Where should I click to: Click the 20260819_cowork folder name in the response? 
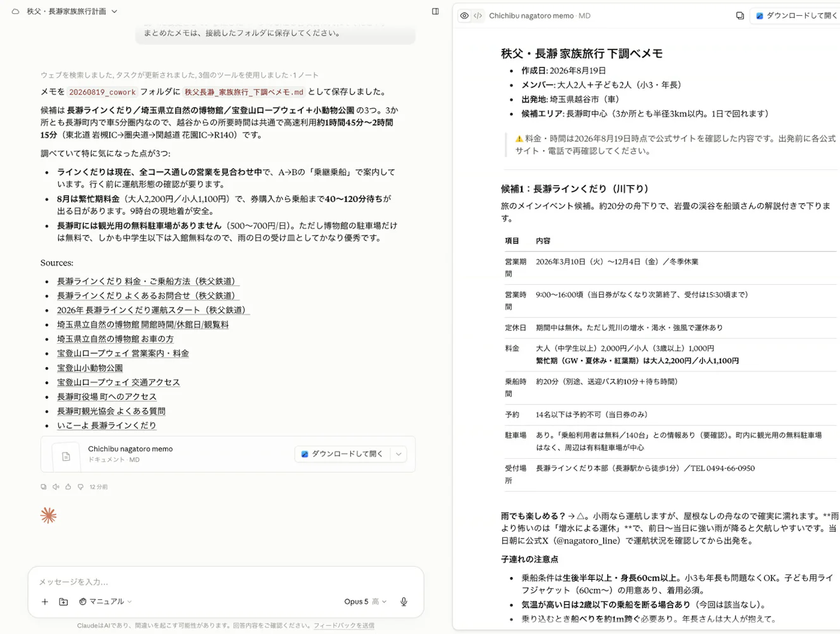click(x=102, y=92)
